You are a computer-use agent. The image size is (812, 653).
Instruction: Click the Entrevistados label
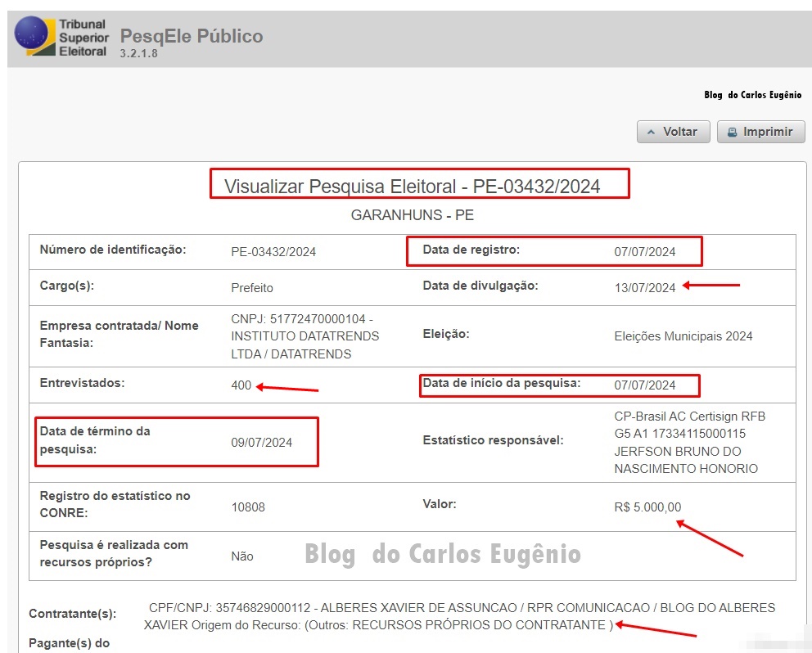83,383
